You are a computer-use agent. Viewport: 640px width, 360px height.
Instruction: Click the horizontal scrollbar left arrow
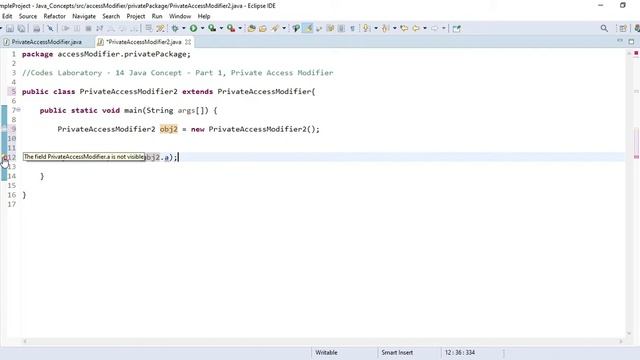coord(25,341)
